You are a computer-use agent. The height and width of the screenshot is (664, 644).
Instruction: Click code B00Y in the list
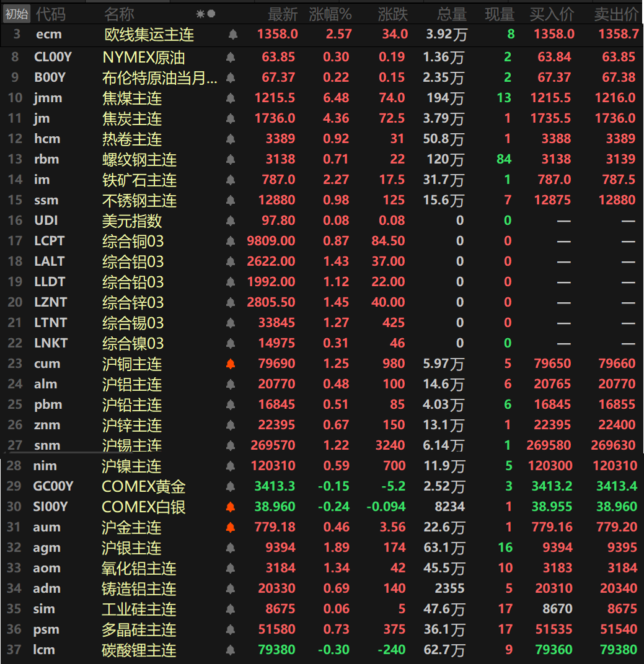50,77
